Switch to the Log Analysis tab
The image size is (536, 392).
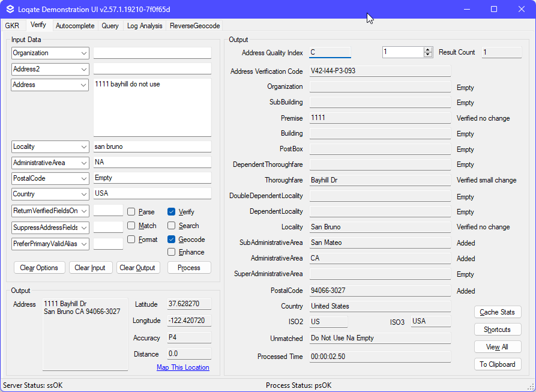[145, 26]
